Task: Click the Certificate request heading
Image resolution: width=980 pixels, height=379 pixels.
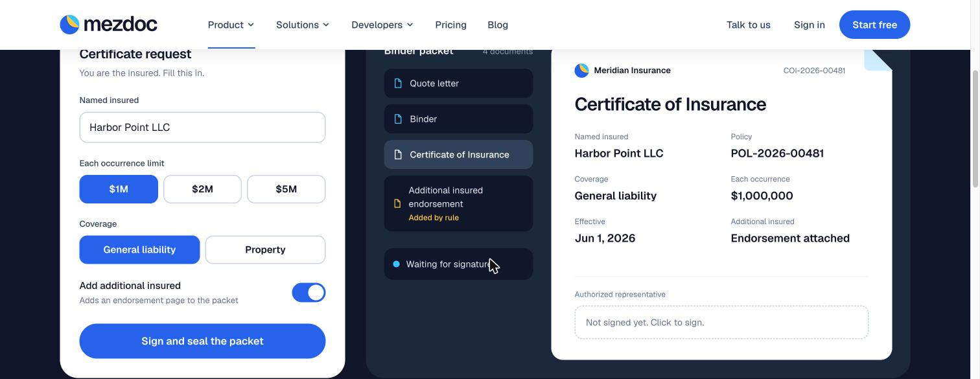Action: 135,54
